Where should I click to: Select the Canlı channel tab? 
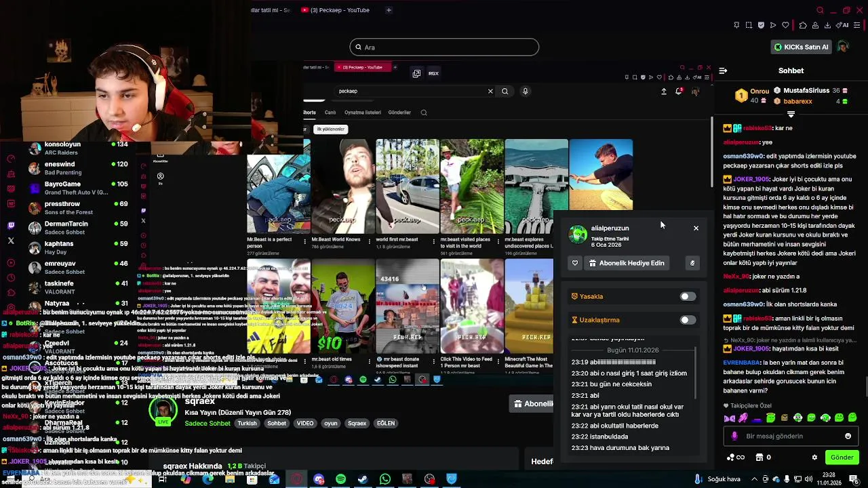(330, 113)
